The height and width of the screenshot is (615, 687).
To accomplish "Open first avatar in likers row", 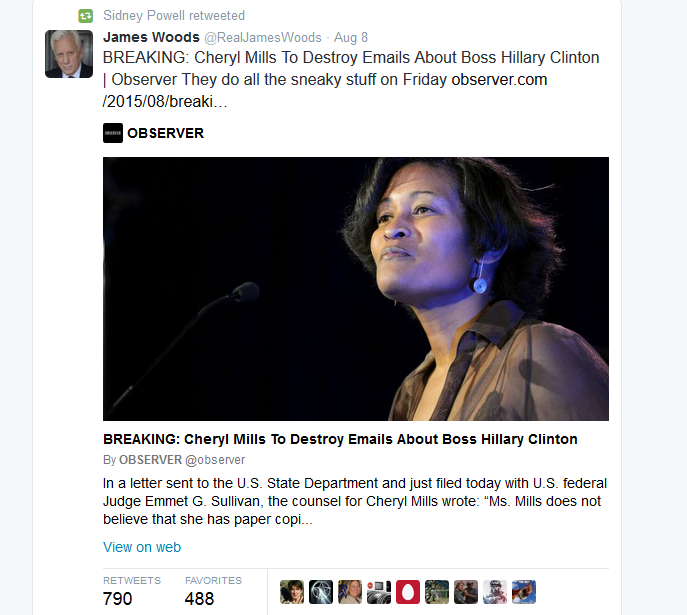I will pos(292,592).
